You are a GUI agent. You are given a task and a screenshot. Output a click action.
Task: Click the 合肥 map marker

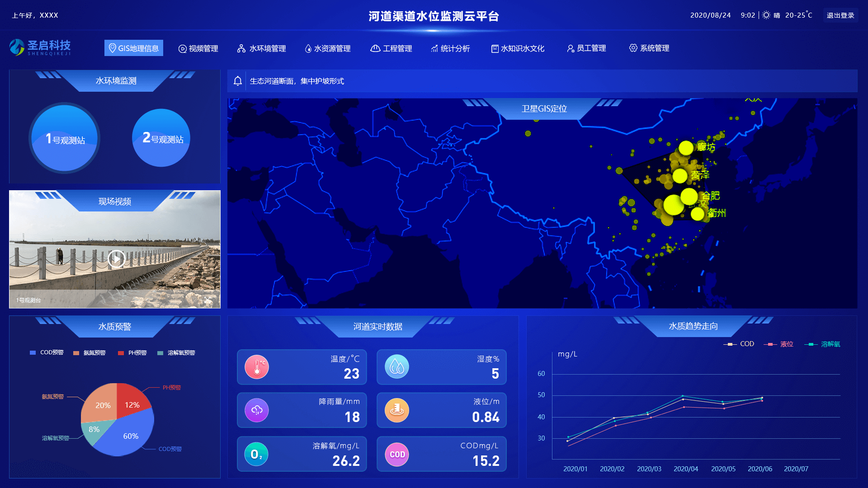tap(689, 197)
